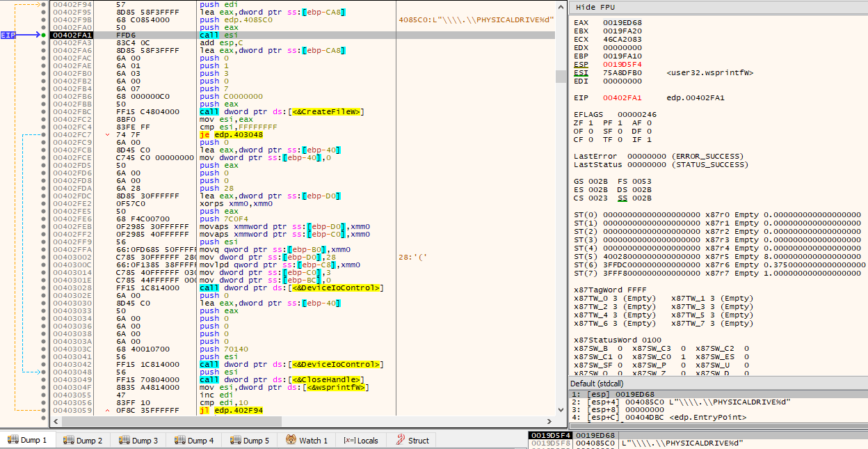Toggle breakpoint dot at address 00402FA1
The image size is (868, 449).
tap(44, 35)
